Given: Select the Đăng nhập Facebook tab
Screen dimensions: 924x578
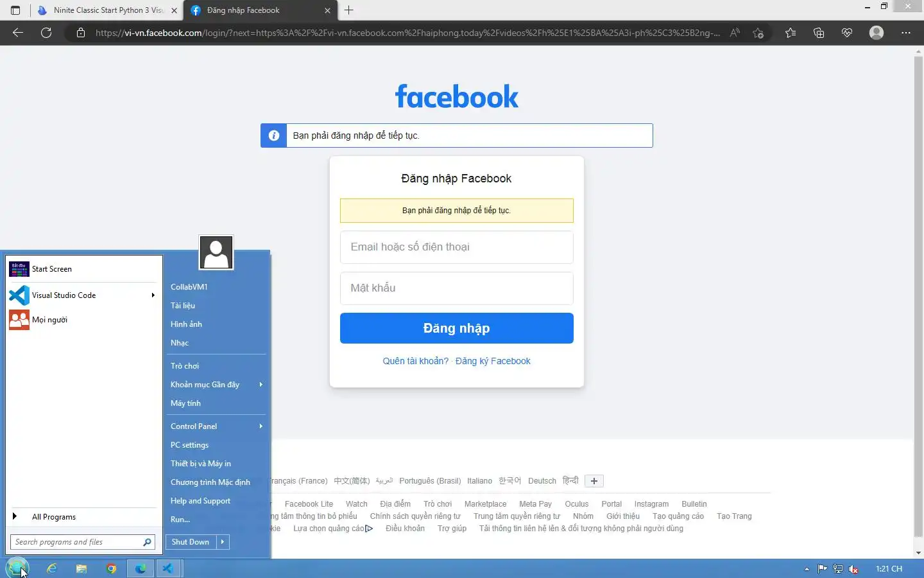Looking at the screenshot, I should coord(260,10).
